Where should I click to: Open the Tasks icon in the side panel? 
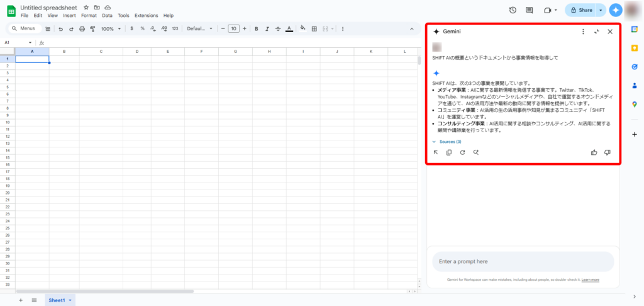tap(635, 67)
